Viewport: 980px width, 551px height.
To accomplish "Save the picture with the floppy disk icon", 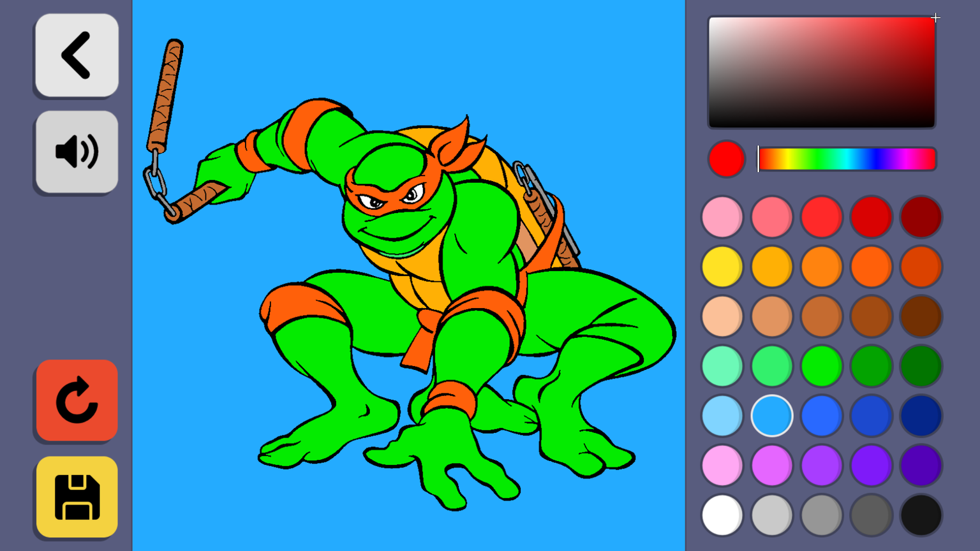I will coord(77,497).
